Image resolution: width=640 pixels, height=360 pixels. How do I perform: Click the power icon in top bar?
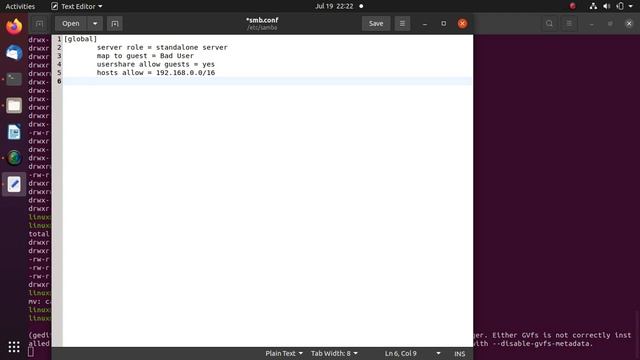click(620, 6)
